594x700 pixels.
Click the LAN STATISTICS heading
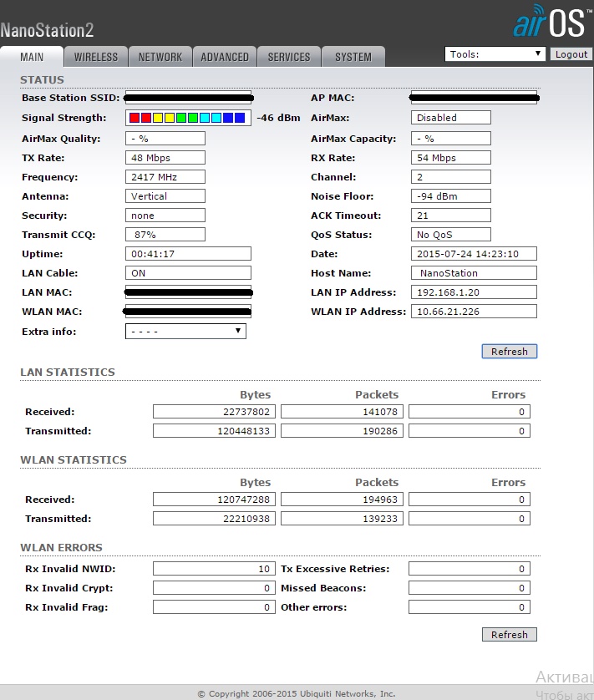(x=68, y=372)
